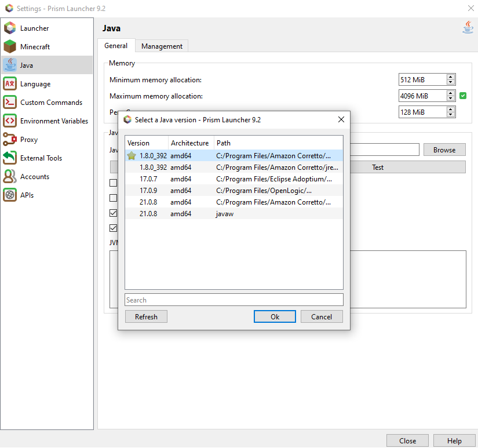Decrease maximum memory allocation spinner
Image resolution: width=478 pixels, height=448 pixels.
451,99
